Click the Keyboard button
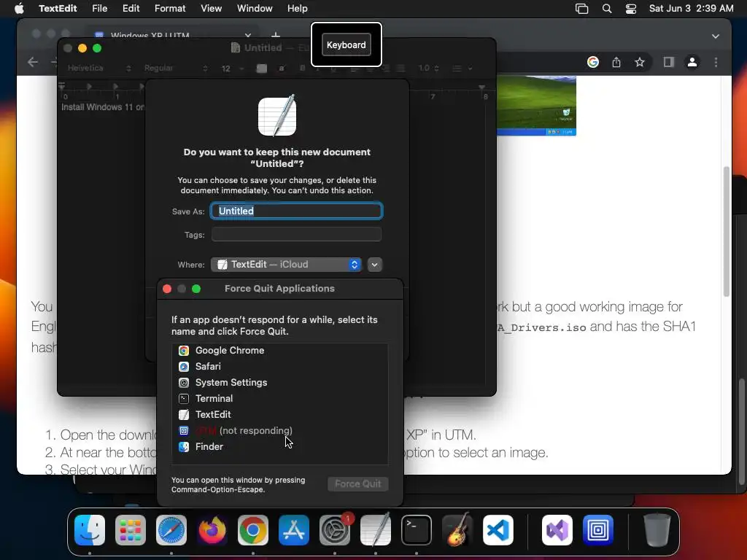This screenshot has height=560, width=747. [x=347, y=44]
